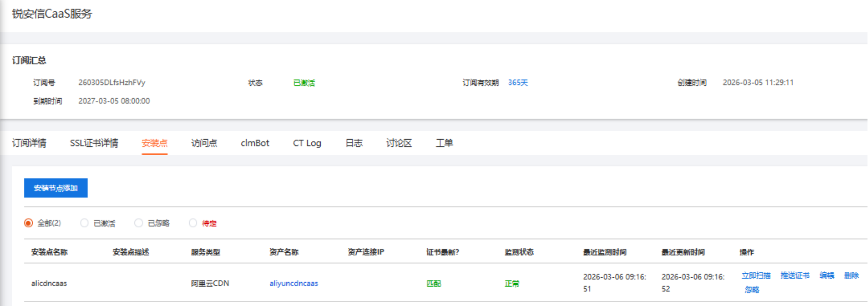Click 编辑 for alicdncaas row

[827, 276]
